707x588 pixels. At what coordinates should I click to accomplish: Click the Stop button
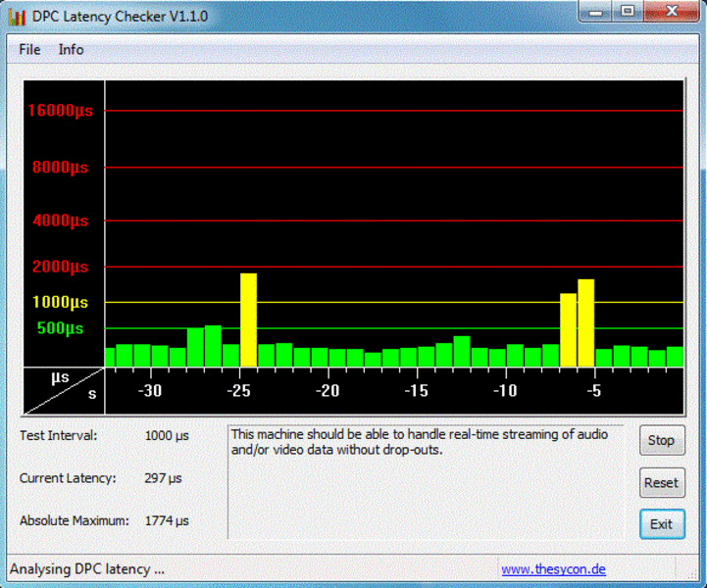tap(662, 440)
